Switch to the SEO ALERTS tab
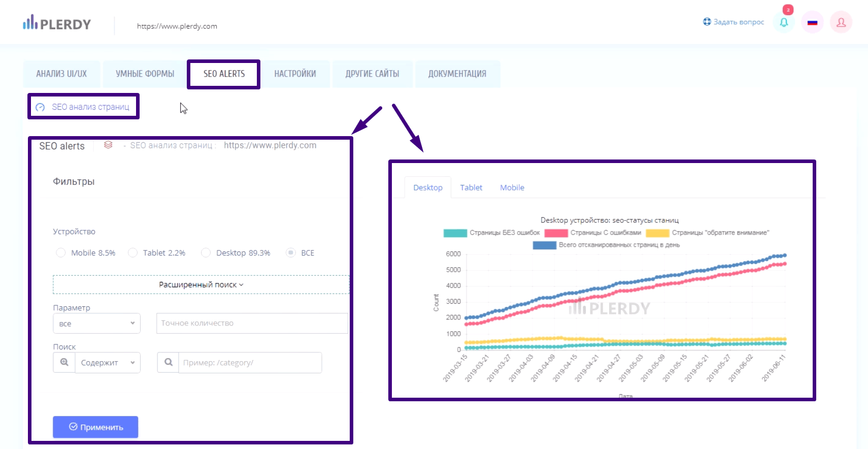The width and height of the screenshot is (868, 449). coord(224,74)
